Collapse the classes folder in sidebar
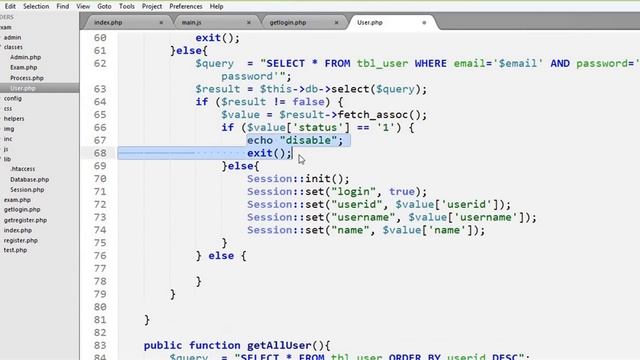 click(13, 47)
